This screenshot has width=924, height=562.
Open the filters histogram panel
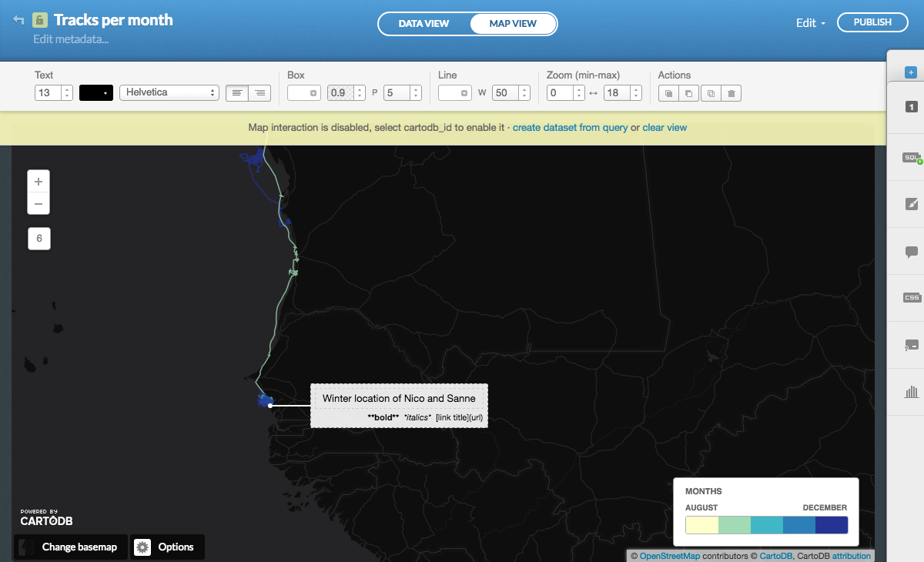(x=911, y=391)
